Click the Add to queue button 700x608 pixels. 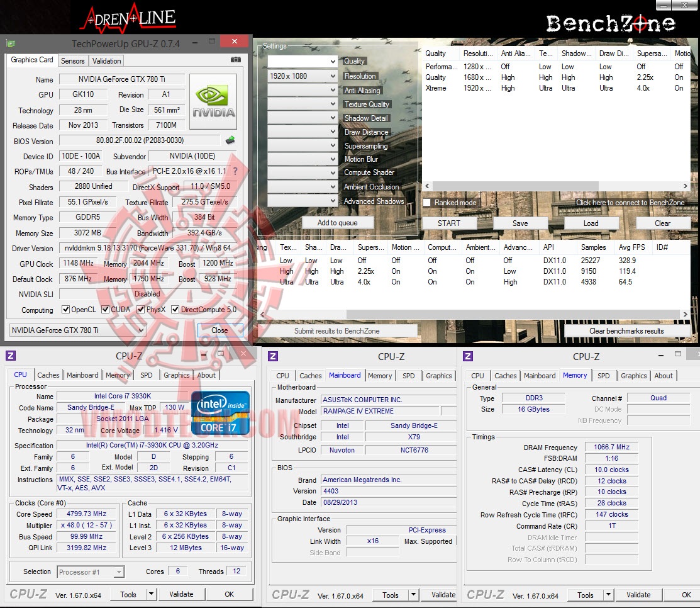(338, 222)
